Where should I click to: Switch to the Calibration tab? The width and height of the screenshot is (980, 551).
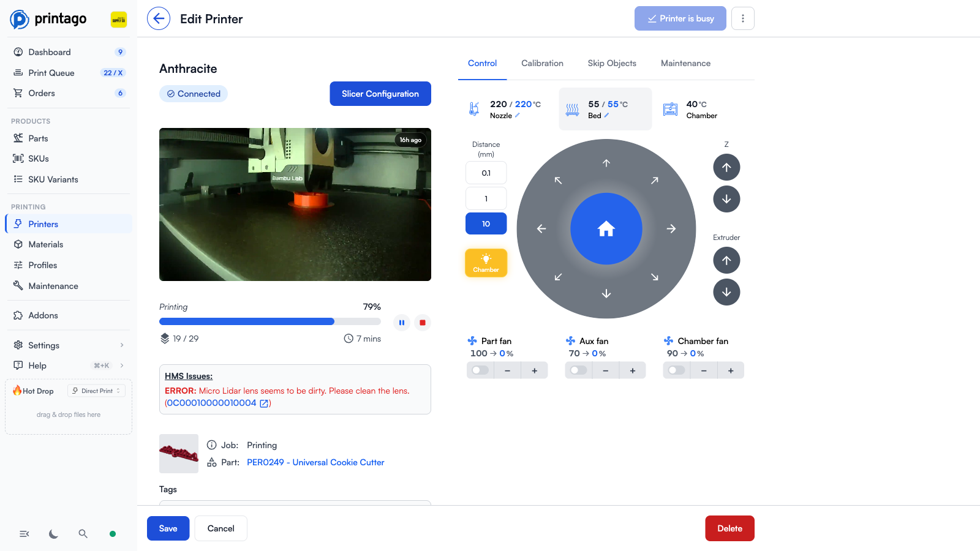tap(542, 63)
